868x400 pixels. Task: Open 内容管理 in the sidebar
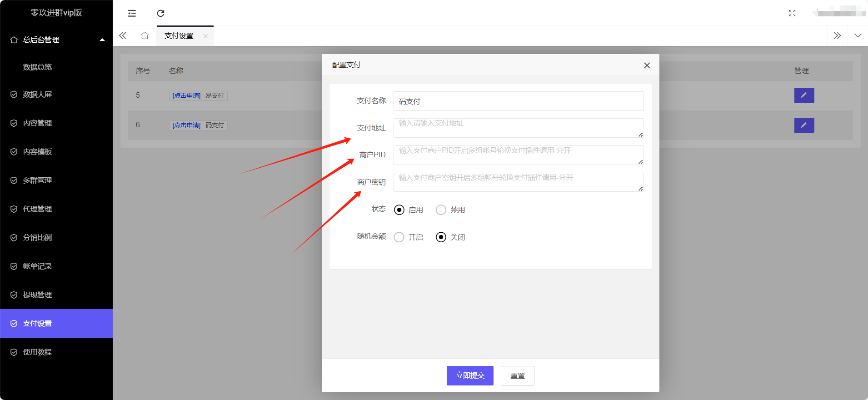coord(56,123)
